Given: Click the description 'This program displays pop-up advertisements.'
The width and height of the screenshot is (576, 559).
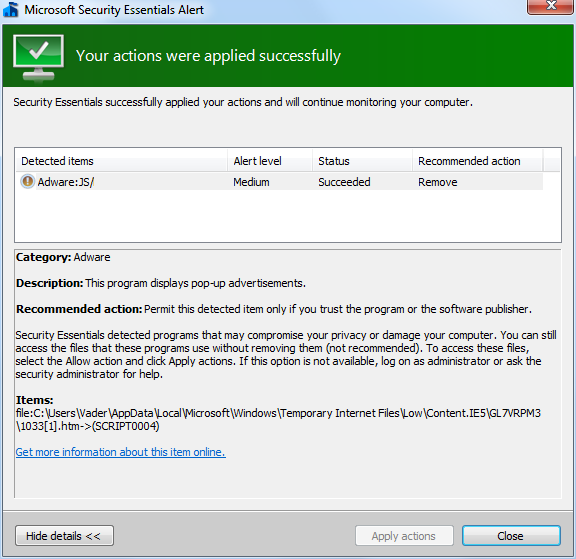Looking at the screenshot, I should (195, 283).
